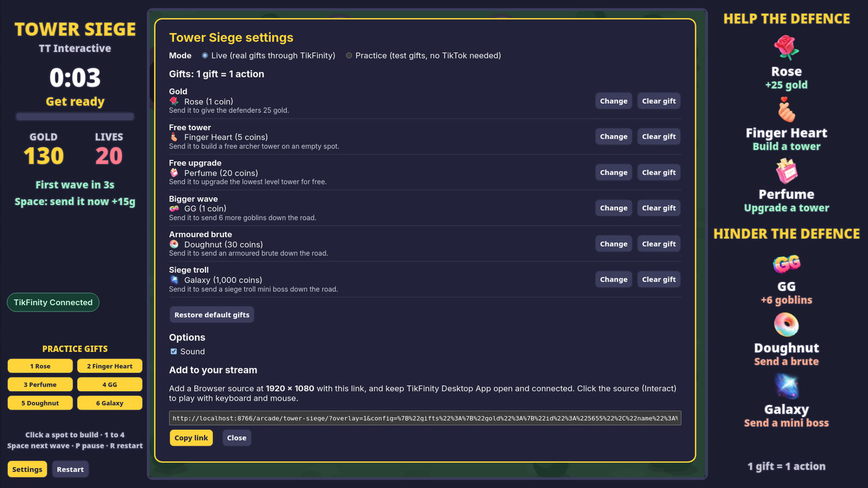The image size is (868, 488).
Task: Clear the Free tower gift
Action: click(x=659, y=137)
